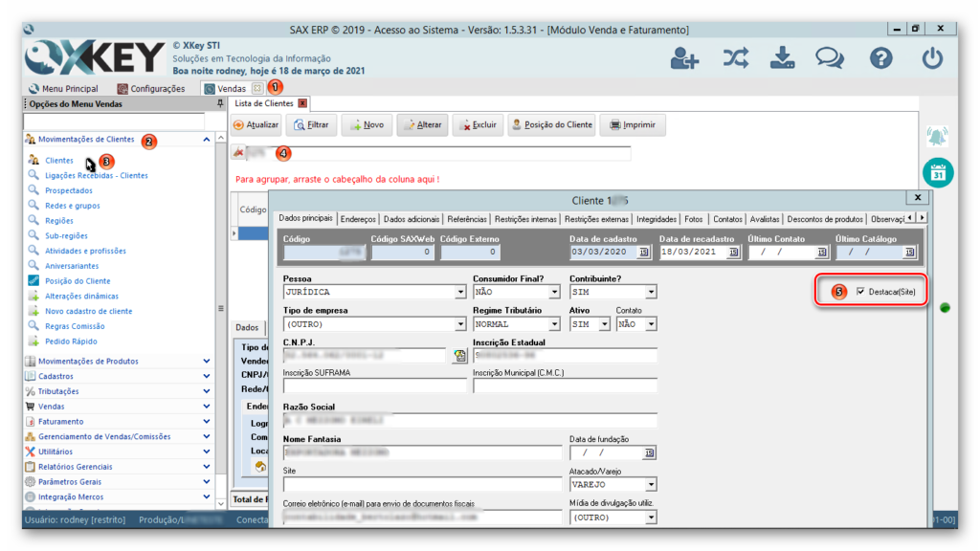The image size is (980, 551).
Task: Expand the Faturamento section
Action: pyautogui.click(x=207, y=422)
